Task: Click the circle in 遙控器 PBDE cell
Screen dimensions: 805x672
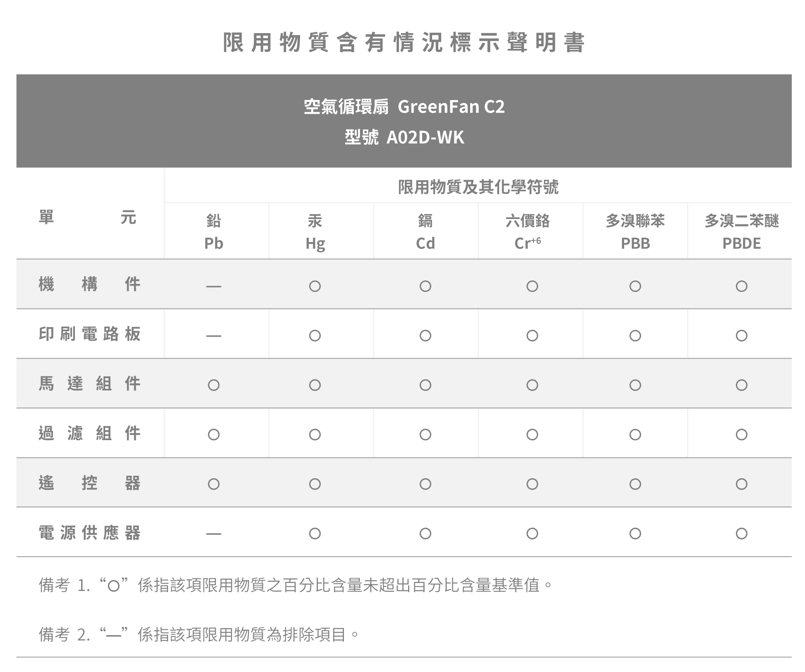Action: point(741,484)
